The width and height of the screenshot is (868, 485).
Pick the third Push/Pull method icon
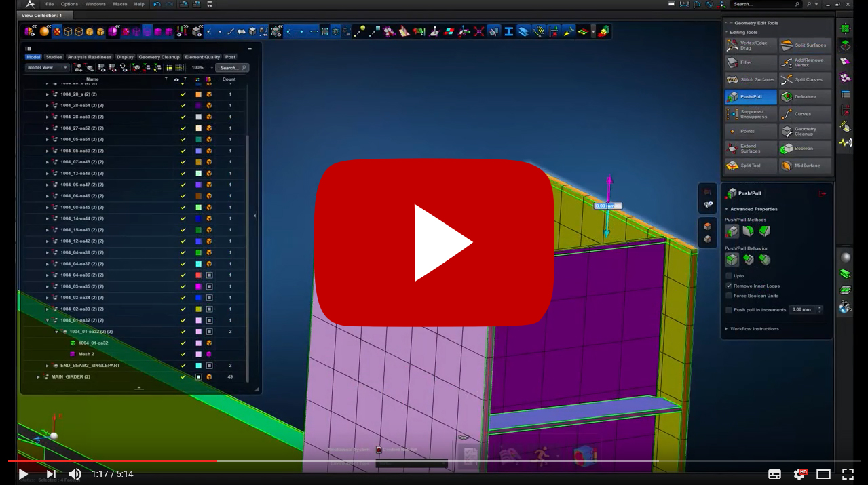pyautogui.click(x=765, y=231)
